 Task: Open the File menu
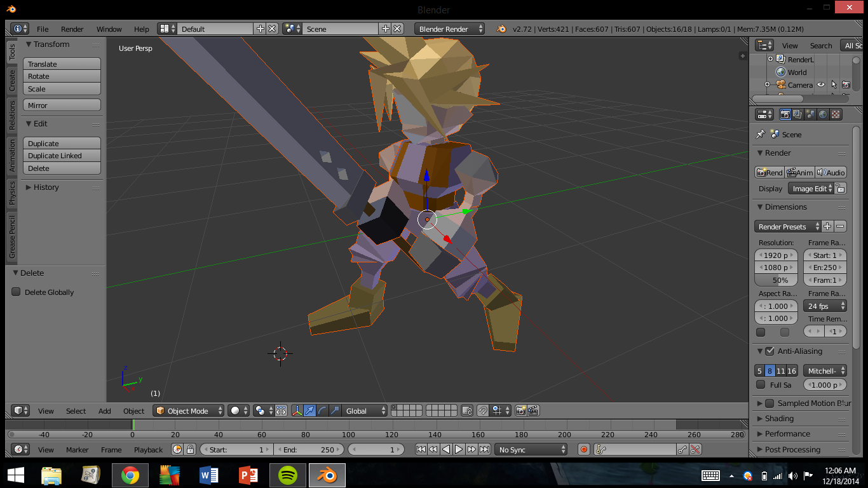coord(43,29)
